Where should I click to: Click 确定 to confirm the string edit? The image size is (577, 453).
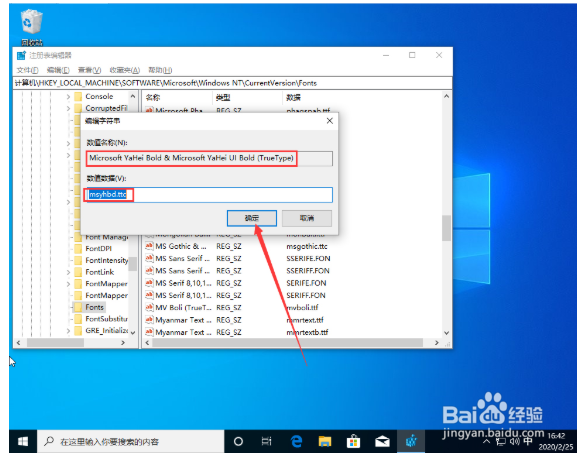[x=252, y=218]
